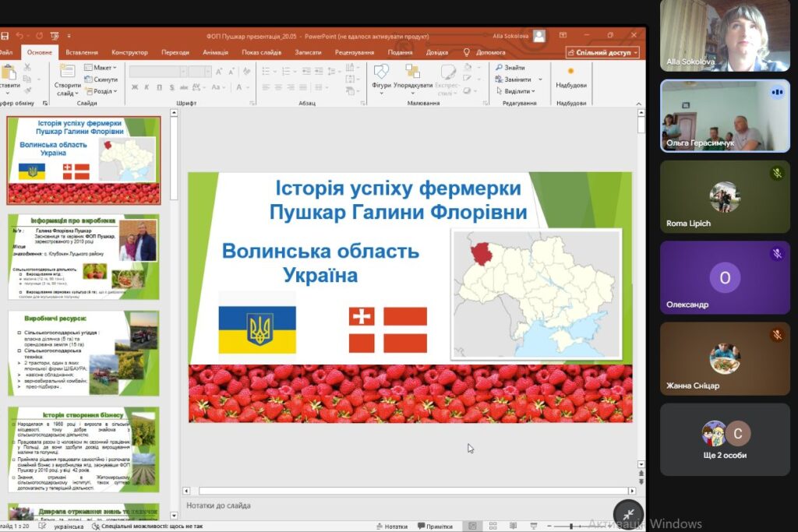Click the zoom slider in status bar
Screen dimensions: 798x532
click(571, 527)
